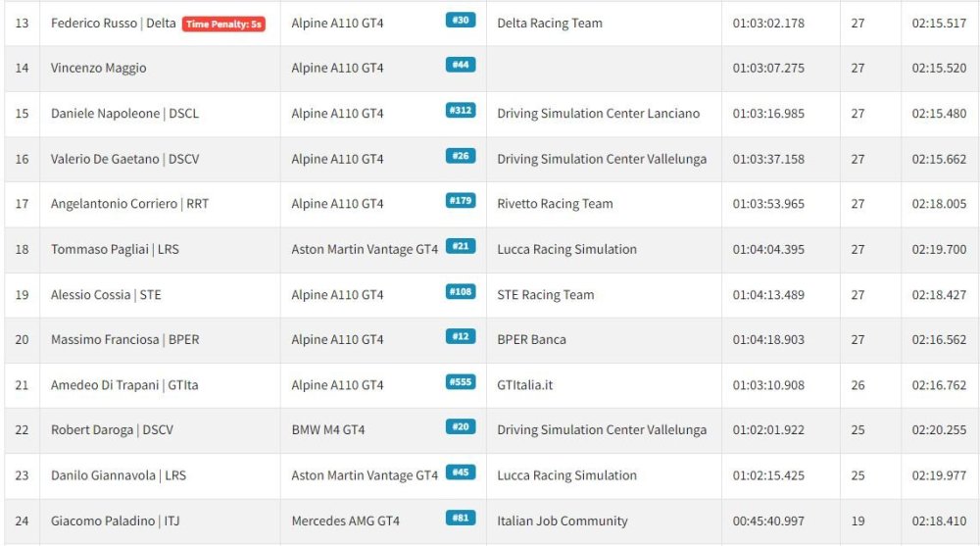Click total time 01:03:53.965
980x546 pixels.
pos(768,204)
